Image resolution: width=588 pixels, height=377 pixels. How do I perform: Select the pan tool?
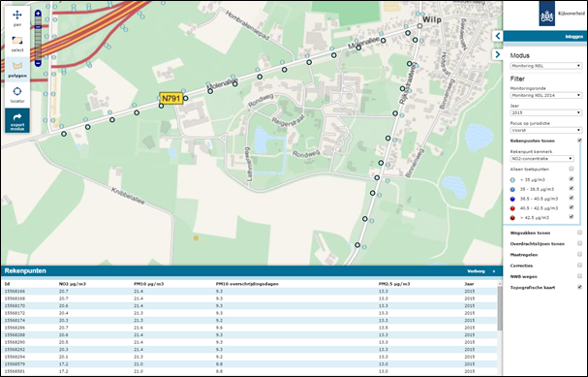pos(17,18)
